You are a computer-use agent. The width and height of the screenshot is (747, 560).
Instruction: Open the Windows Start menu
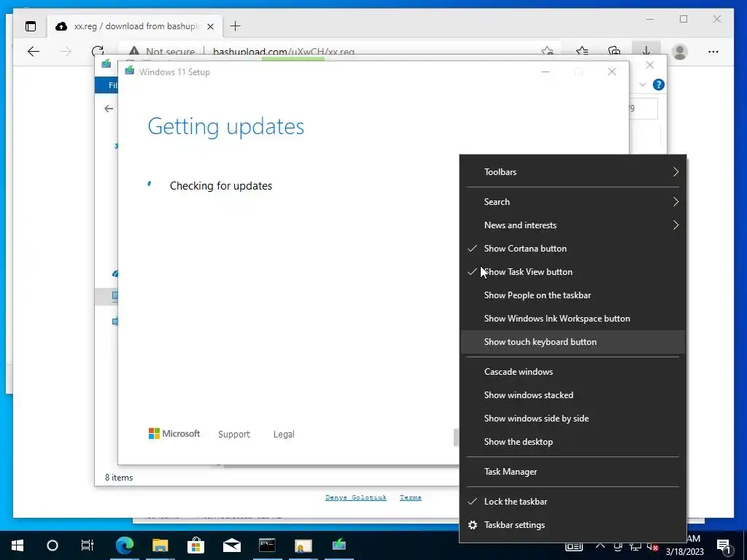(x=18, y=545)
